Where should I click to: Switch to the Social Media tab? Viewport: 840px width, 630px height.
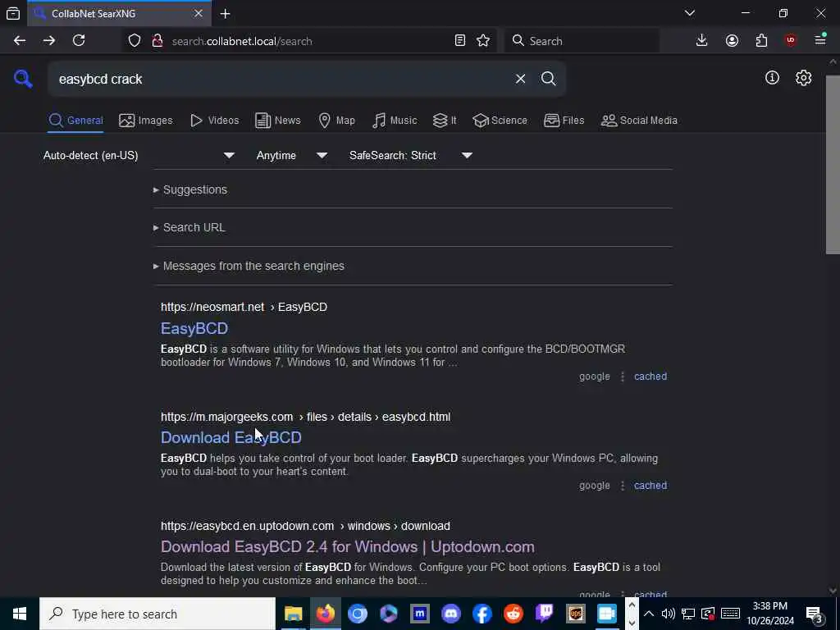[639, 121]
